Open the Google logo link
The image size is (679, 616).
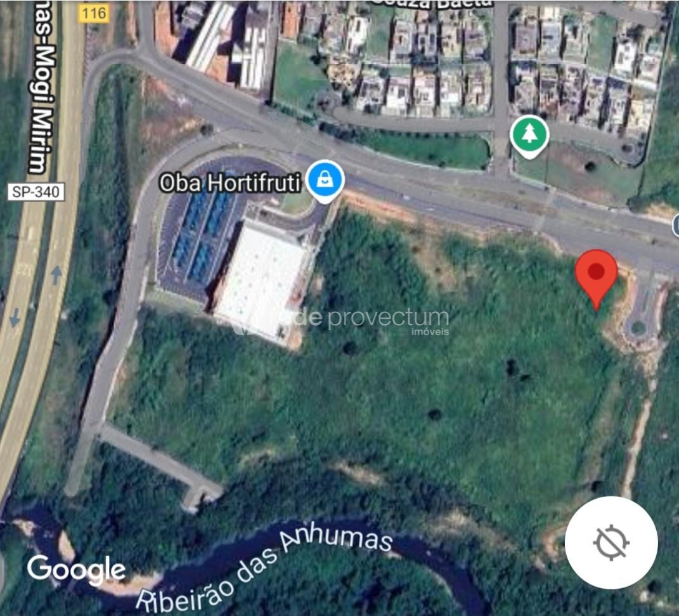[77, 570]
